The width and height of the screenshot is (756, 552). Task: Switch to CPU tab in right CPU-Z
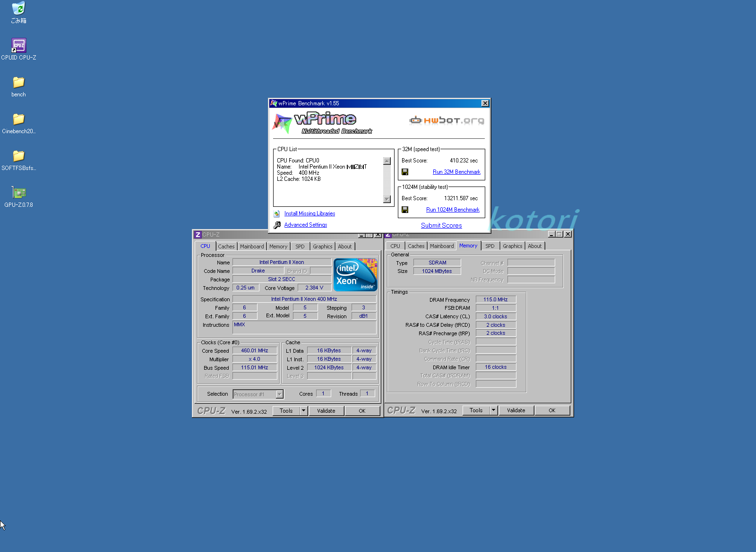pos(395,246)
